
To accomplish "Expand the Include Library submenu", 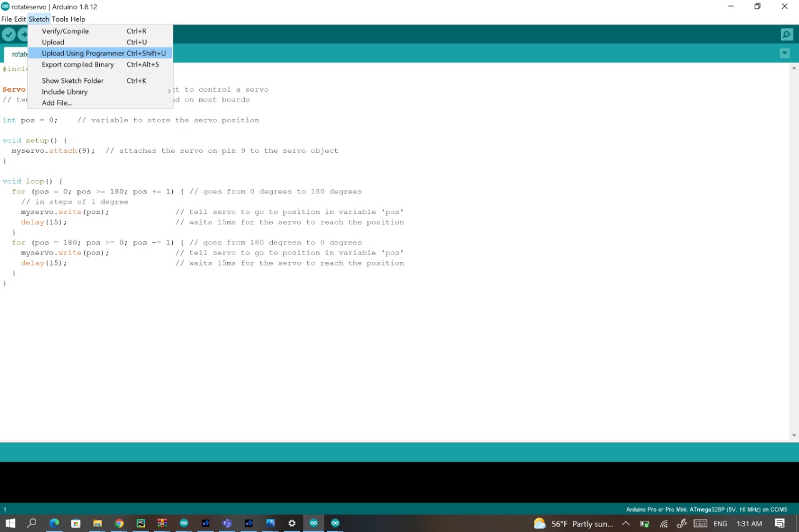I will [100, 92].
